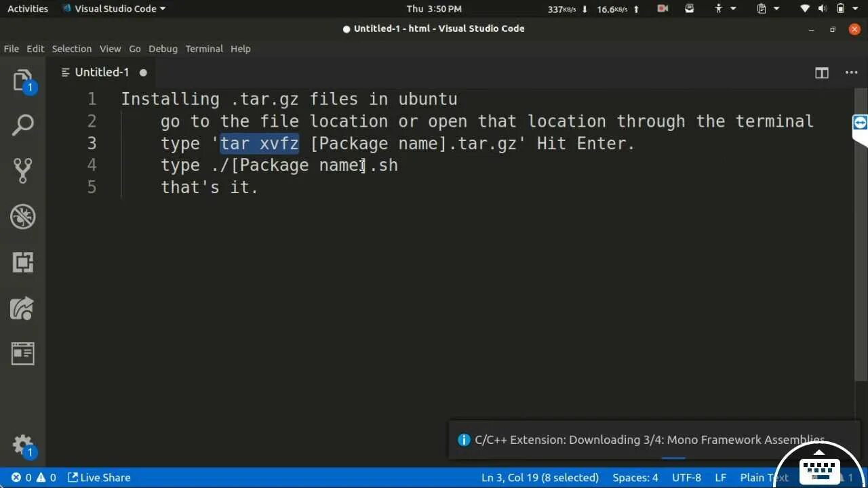The image size is (868, 488).
Task: Click the network download speed 337 KB/s indicator
Action: 568,9
